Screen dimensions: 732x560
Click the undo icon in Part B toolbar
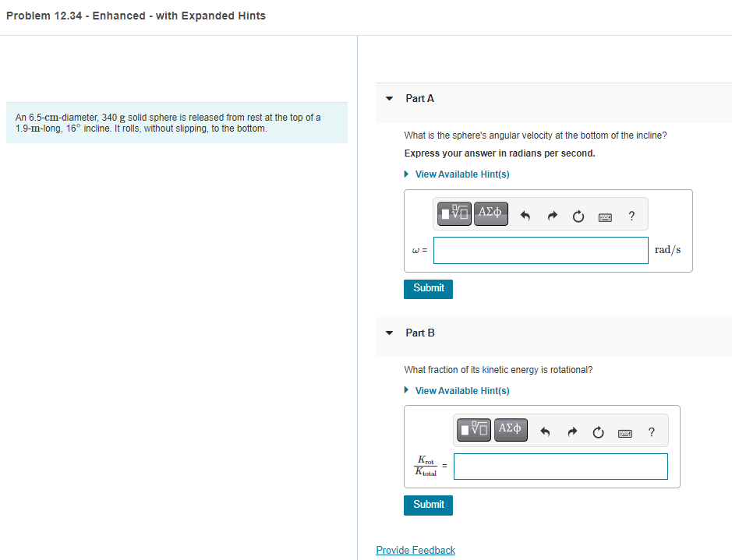(x=545, y=431)
